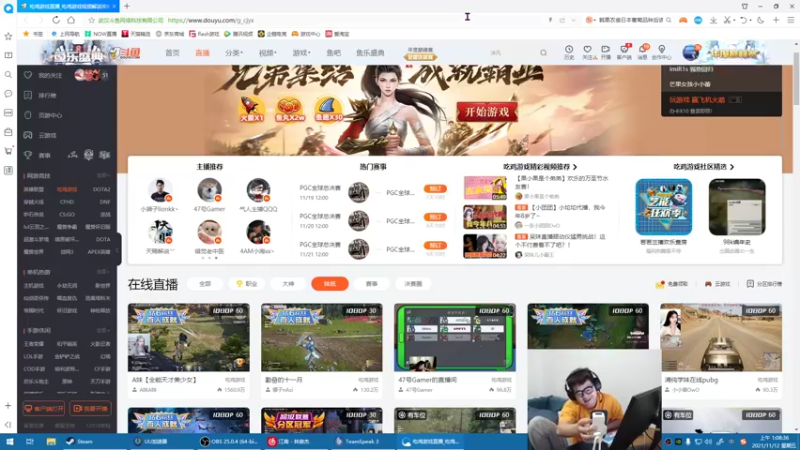The width and height of the screenshot is (800, 450).
Task: Select the 全部 filter tab
Action: (x=205, y=284)
